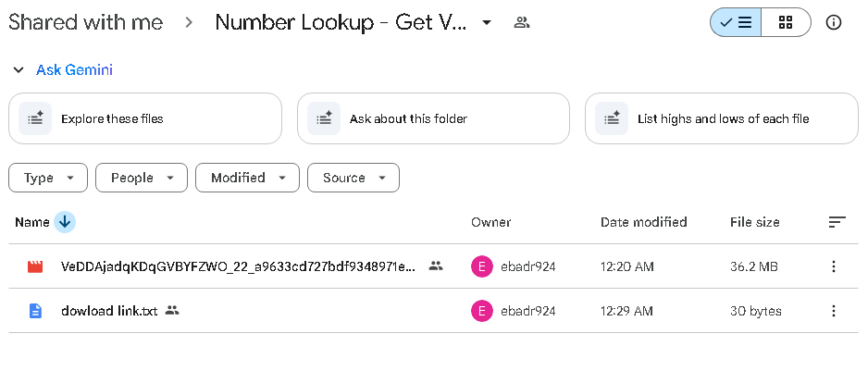Expand the Source filter dropdown
This screenshot has height=371, width=868.
[353, 178]
